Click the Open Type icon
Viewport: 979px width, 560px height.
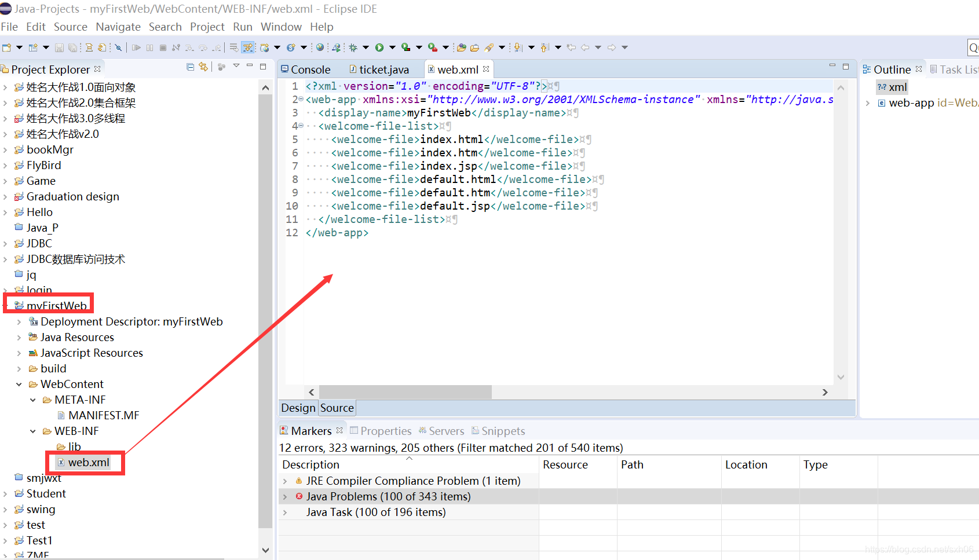pyautogui.click(x=461, y=47)
